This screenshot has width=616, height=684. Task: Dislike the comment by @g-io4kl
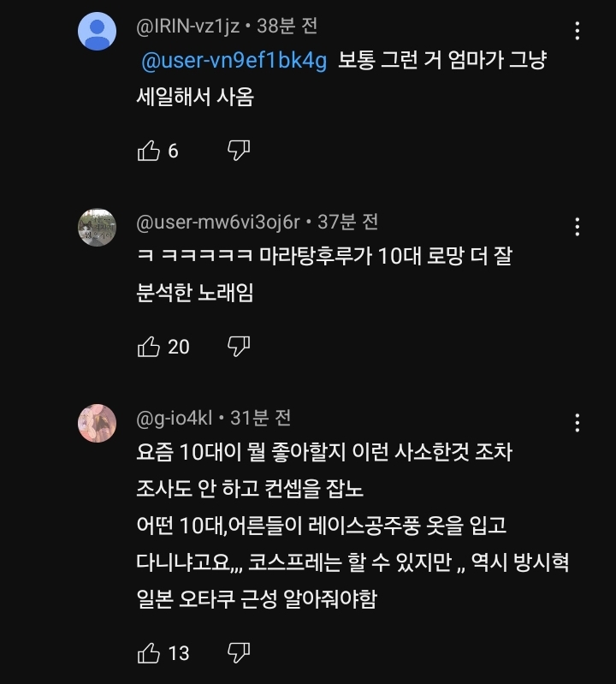[239, 653]
